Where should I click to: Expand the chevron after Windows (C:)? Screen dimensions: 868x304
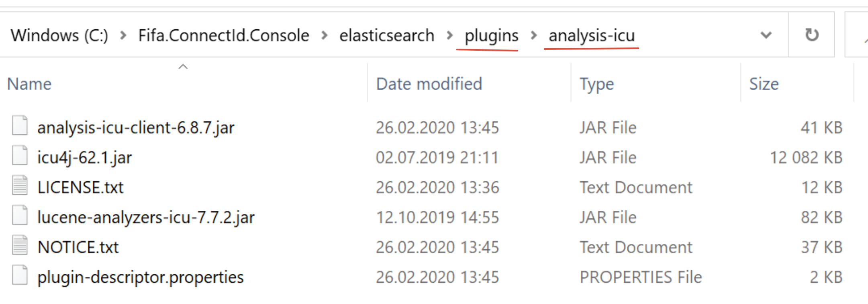coord(123,35)
